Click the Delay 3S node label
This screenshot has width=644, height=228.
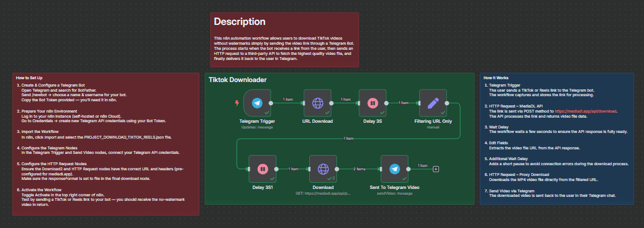tap(373, 122)
